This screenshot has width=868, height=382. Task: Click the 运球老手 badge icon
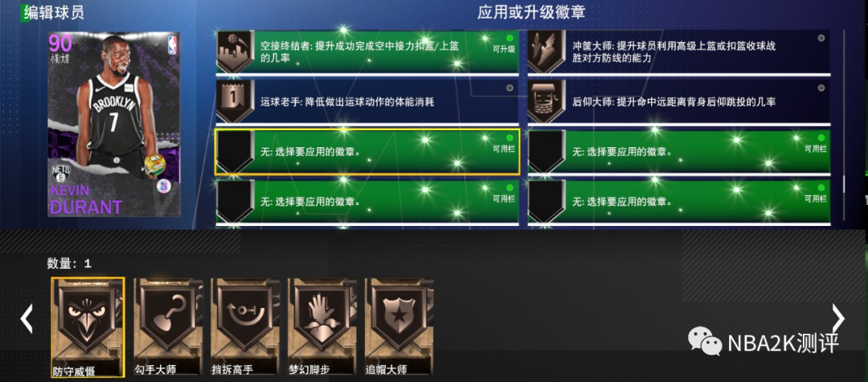pos(235,102)
